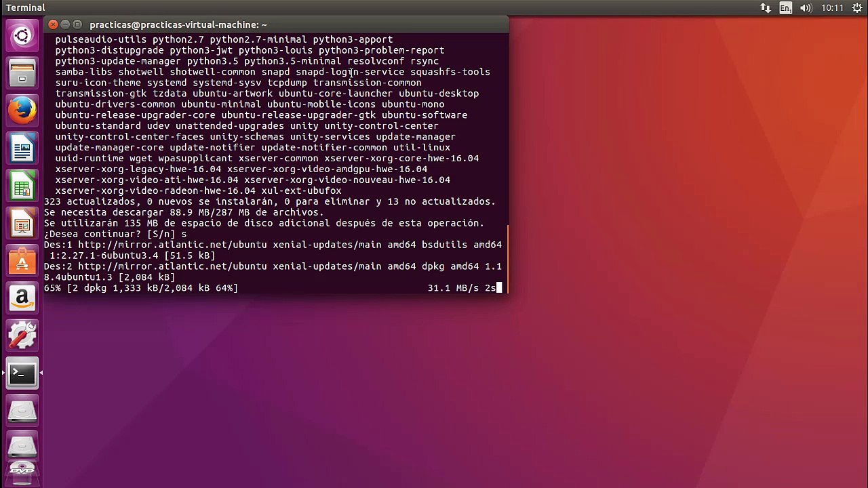The image size is (868, 488).
Task: Open the sound volume indicator
Action: [x=806, y=8]
